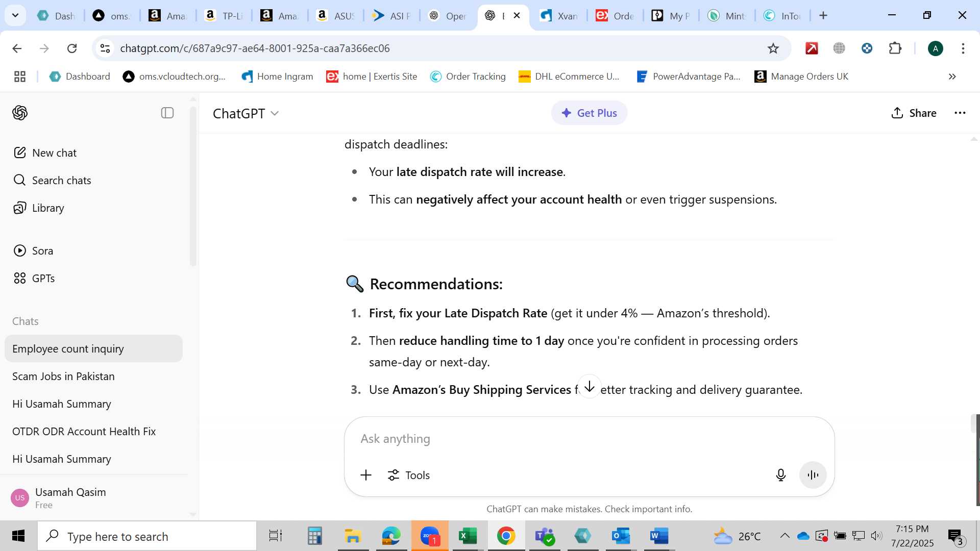
Task: Open first Hi Usamah Summary chat
Action: 93,404
